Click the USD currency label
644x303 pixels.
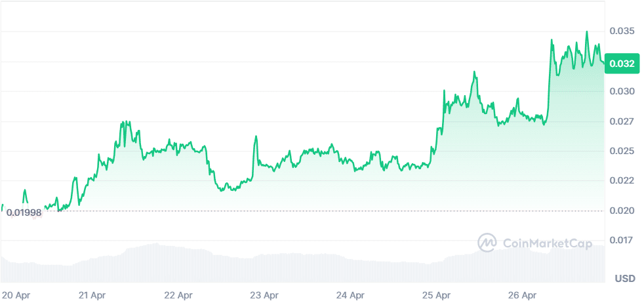[x=625, y=279]
